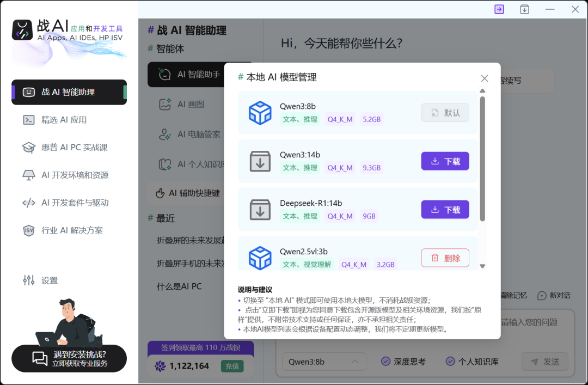This screenshot has height=385, width=588.
Task: Click the 文本、推理 tag of Qwen3:8b
Action: coord(300,119)
